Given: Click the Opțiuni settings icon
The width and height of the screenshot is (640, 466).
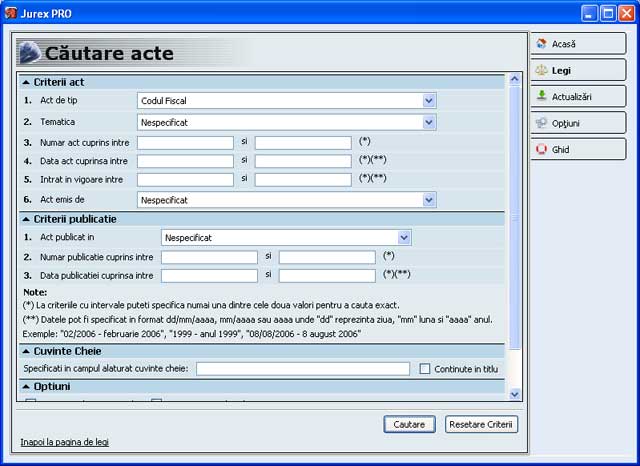Looking at the screenshot, I should coord(542,123).
